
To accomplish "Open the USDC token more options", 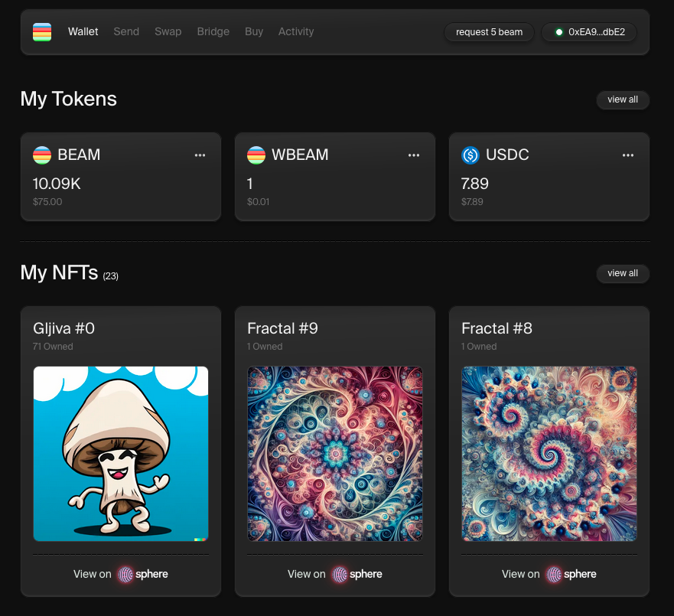I will click(628, 155).
